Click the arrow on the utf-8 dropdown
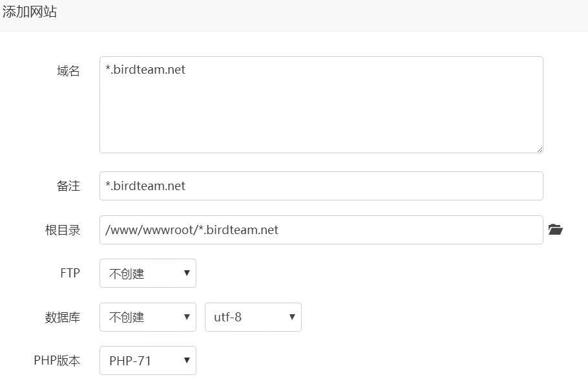588x386 pixels. click(x=292, y=317)
